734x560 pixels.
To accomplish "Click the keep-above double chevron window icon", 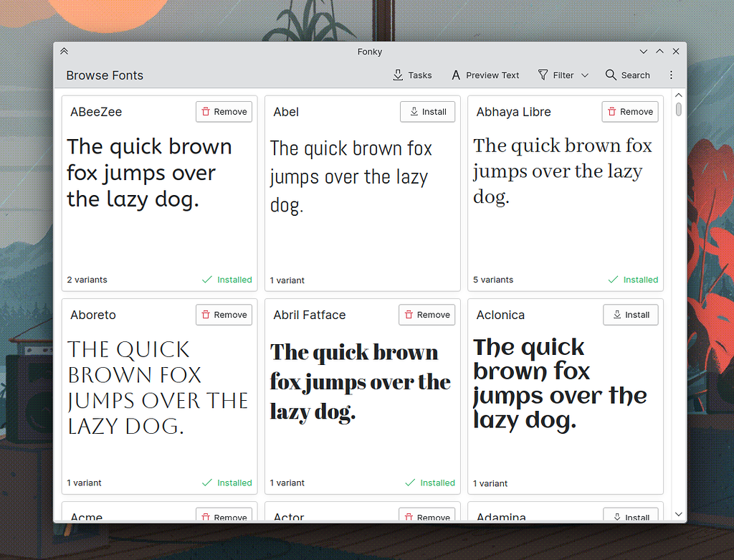I will pyautogui.click(x=65, y=52).
